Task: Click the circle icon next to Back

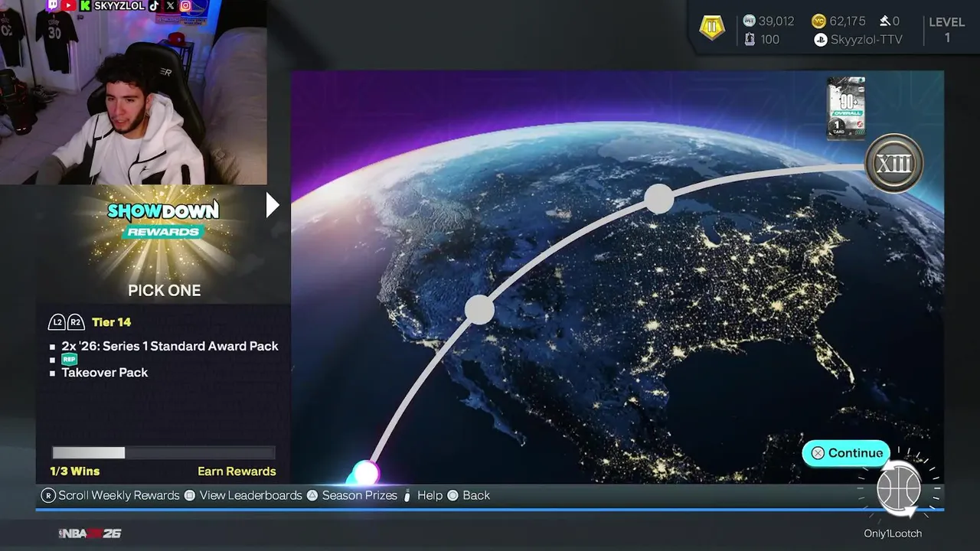Action: [452, 496]
